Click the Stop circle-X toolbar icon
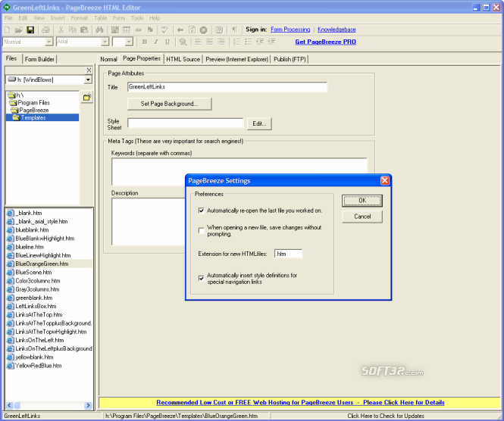 (x=203, y=30)
